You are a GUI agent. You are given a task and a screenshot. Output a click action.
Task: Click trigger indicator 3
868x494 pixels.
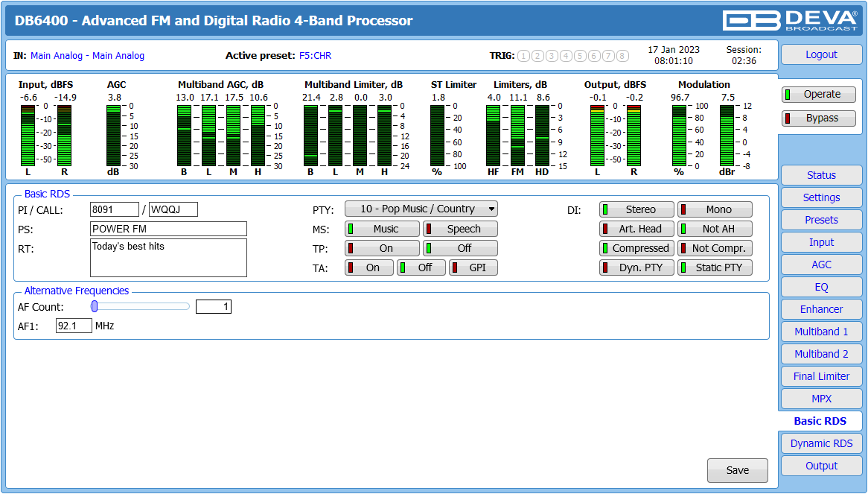pos(552,56)
